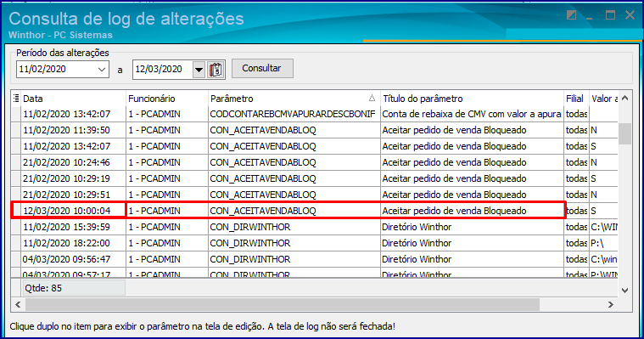Select the row dated 12/03/2020 10:00:04
Image resolution: width=644 pixels, height=339 pixels.
(x=314, y=211)
